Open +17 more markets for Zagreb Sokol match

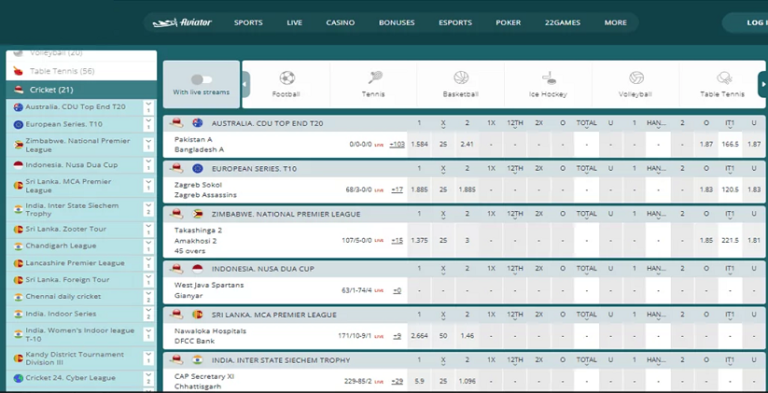397,190
